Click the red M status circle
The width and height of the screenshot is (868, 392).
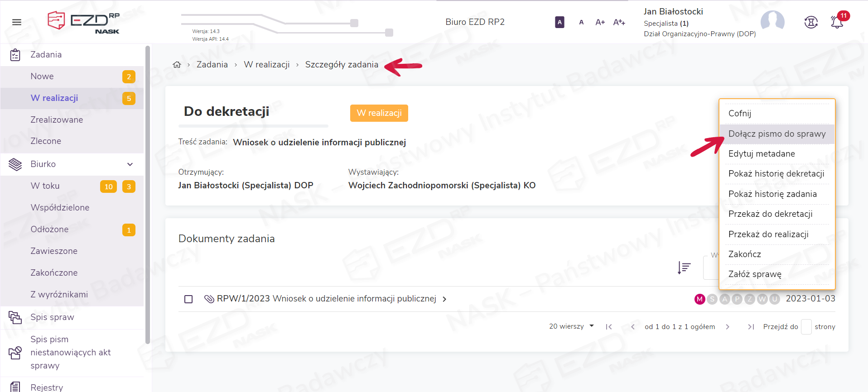pyautogui.click(x=699, y=299)
